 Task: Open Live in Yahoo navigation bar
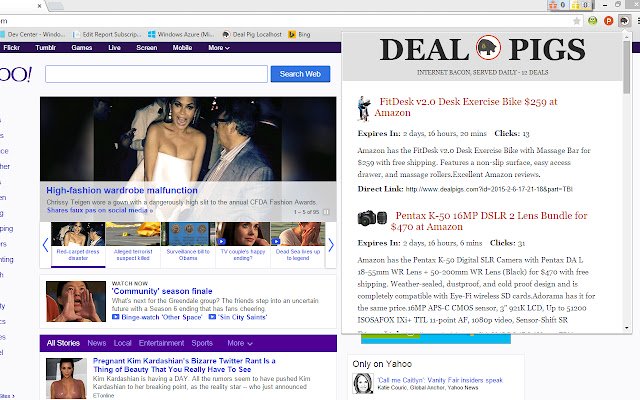click(114, 48)
